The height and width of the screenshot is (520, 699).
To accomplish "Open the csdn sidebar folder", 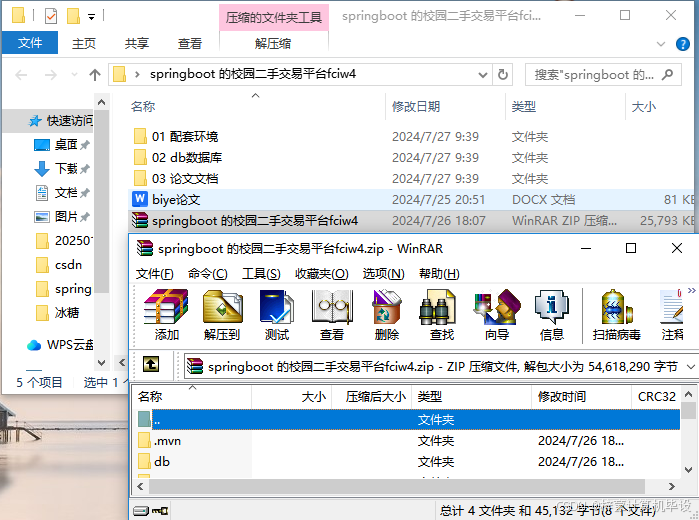I will pyautogui.click(x=58, y=265).
